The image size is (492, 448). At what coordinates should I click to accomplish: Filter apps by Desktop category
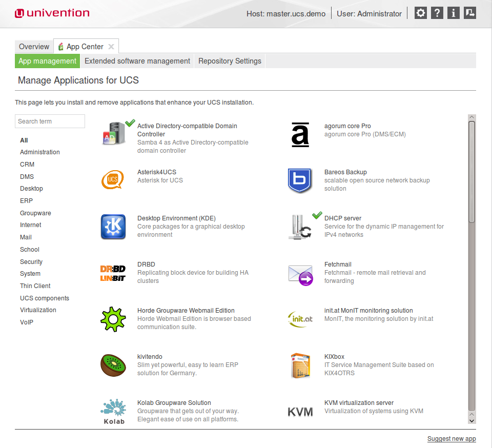[x=31, y=189]
